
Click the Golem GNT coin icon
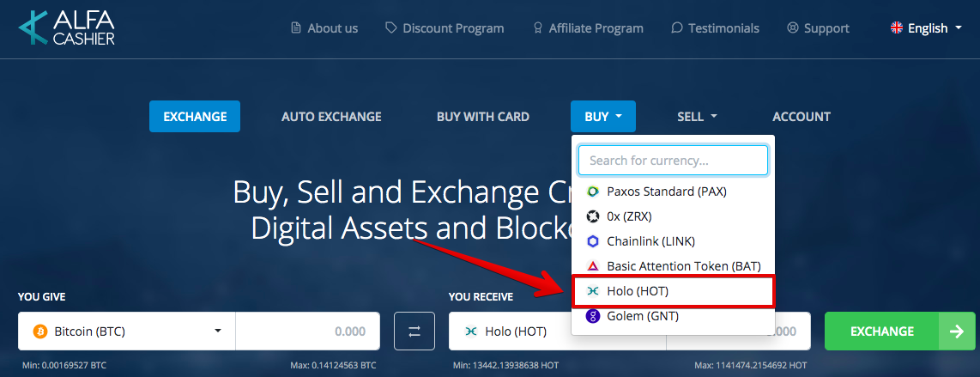tap(592, 316)
